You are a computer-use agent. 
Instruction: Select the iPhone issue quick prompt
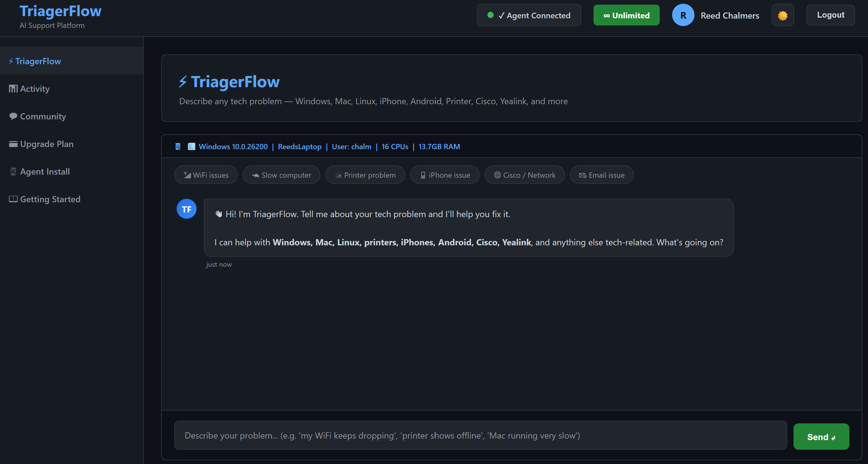pos(445,175)
